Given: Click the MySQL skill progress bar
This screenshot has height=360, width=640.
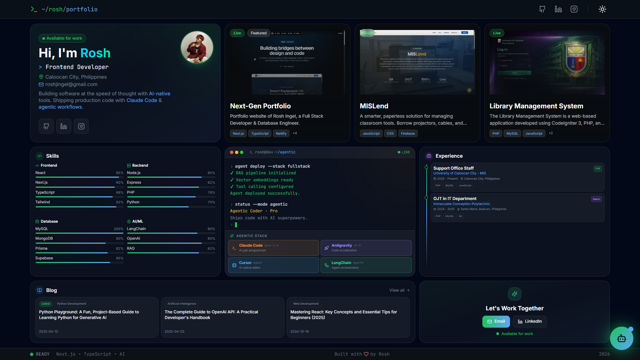Looking at the screenshot, I should tap(79, 233).
